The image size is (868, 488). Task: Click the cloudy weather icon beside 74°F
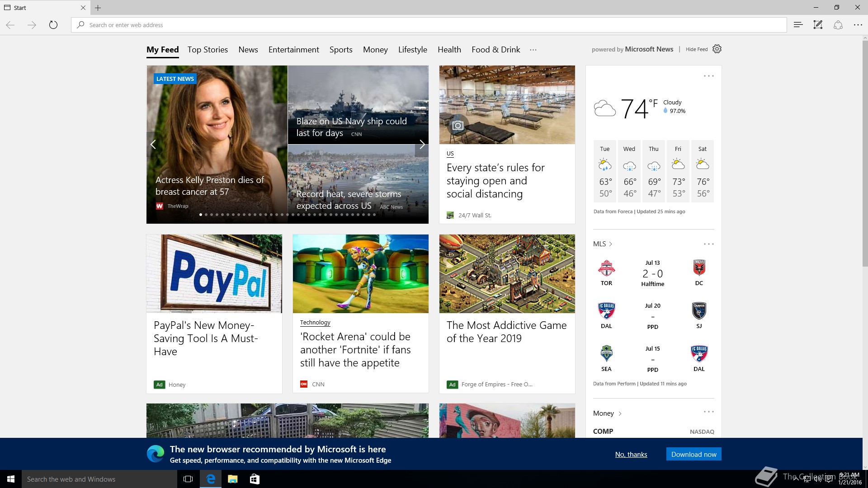tap(604, 109)
